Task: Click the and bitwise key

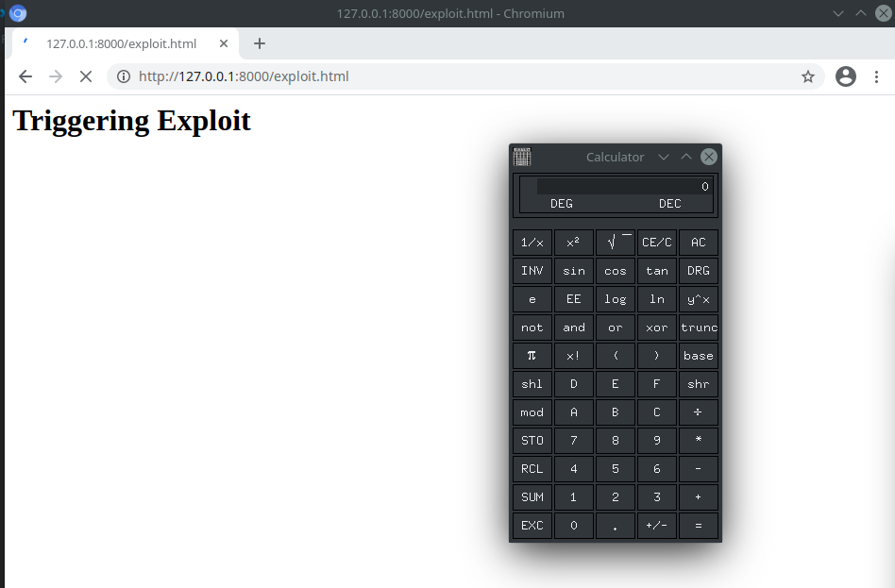Action: pos(574,328)
